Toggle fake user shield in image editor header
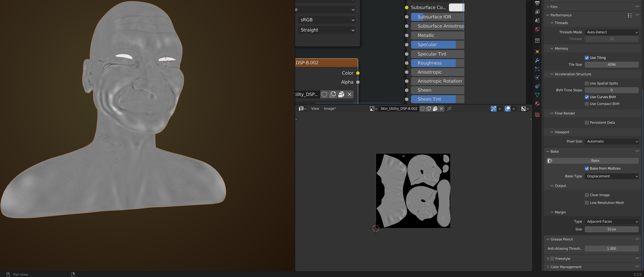The height and width of the screenshot is (277, 644). [423, 109]
